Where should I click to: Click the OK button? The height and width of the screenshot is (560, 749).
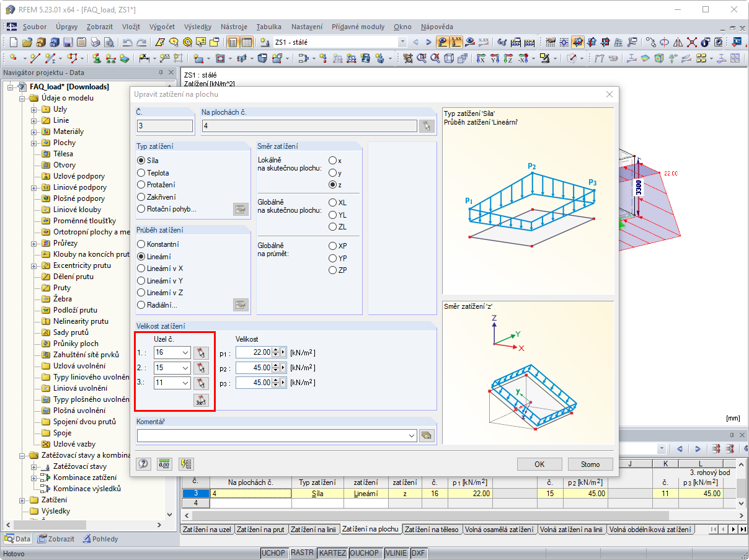click(539, 464)
